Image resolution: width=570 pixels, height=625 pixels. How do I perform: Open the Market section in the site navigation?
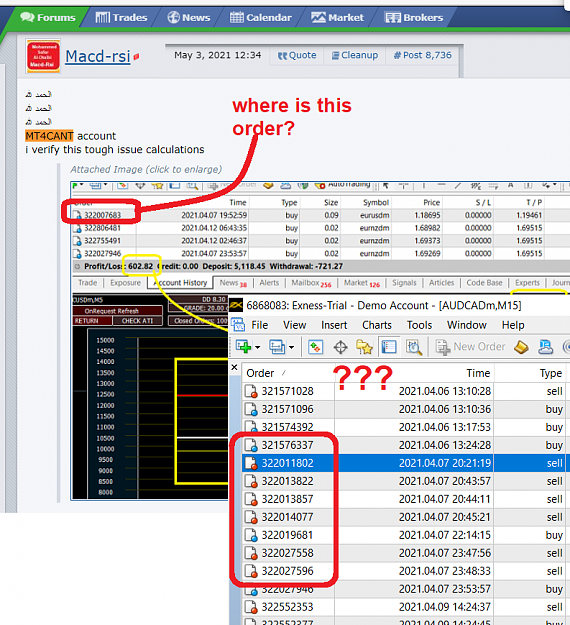(337, 18)
